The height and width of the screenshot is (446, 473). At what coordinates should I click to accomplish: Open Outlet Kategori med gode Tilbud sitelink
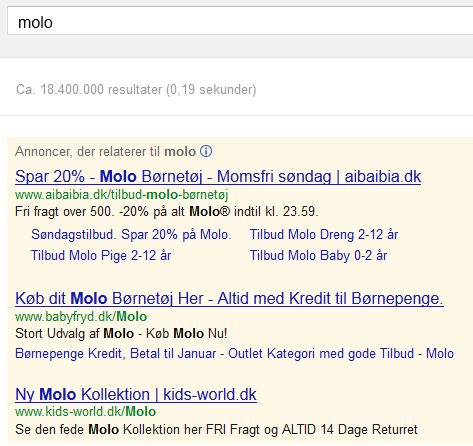pos(321,354)
